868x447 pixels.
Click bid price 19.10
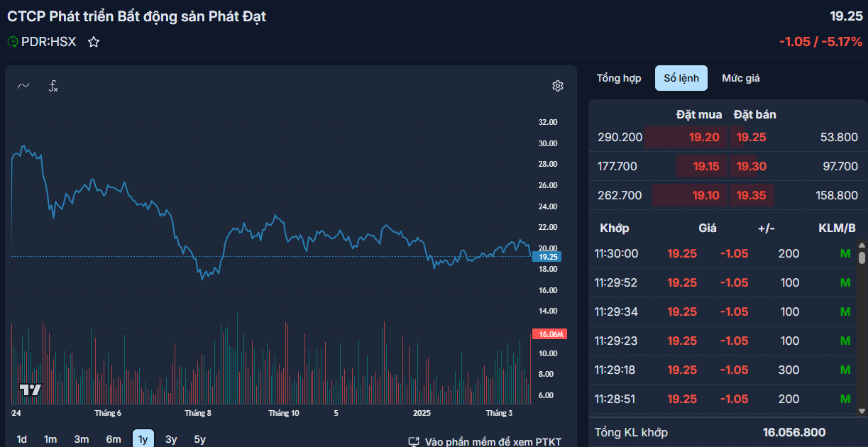706,195
